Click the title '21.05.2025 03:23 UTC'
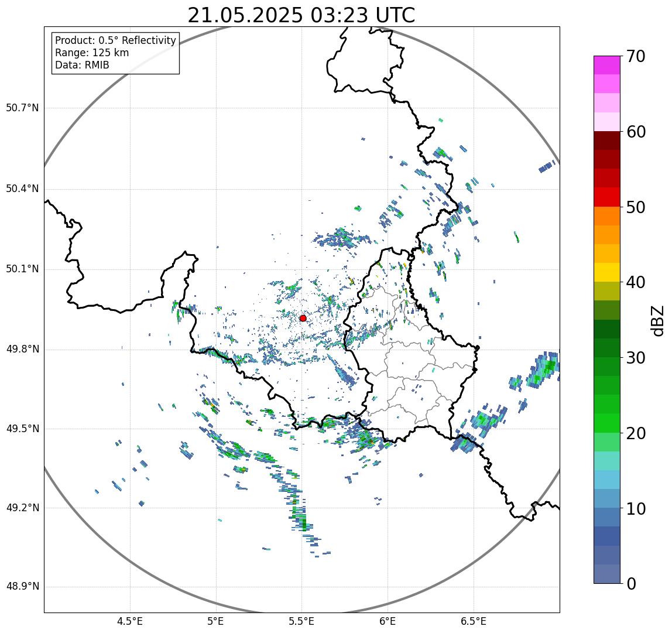Screen dimensions: 672x633 [301, 15]
